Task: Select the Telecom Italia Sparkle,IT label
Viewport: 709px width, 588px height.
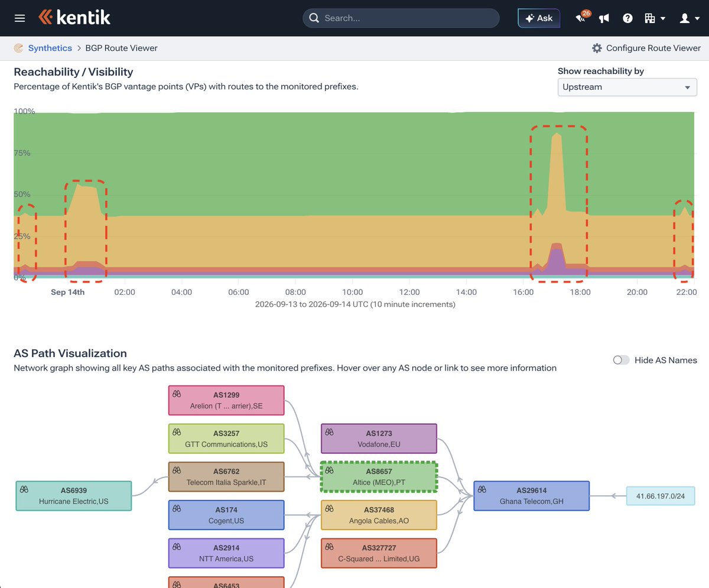Action: pyautogui.click(x=226, y=482)
